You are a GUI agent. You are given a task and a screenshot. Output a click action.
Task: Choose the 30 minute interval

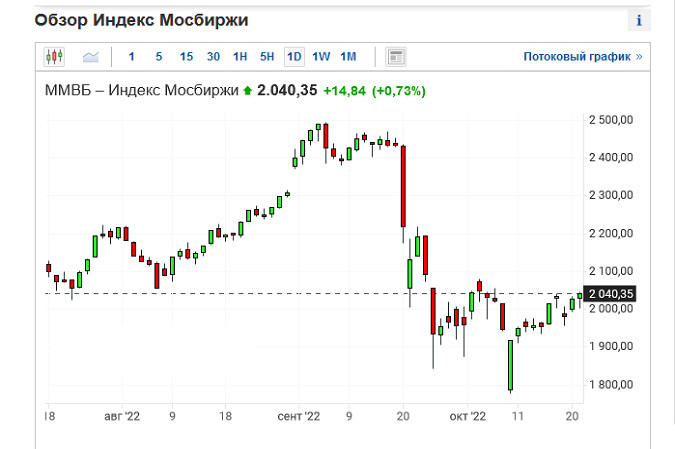tap(213, 57)
